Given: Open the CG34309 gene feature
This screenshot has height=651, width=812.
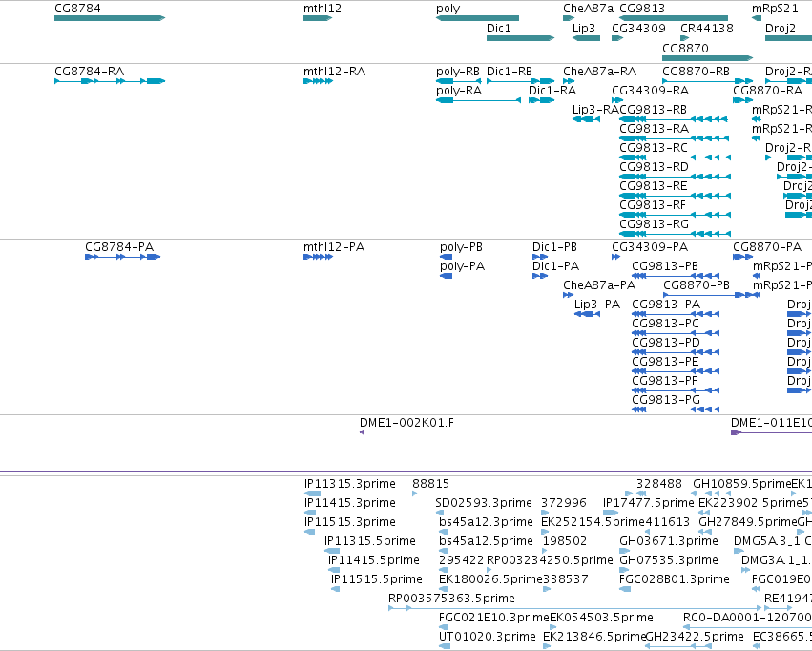Looking at the screenshot, I should (617, 38).
